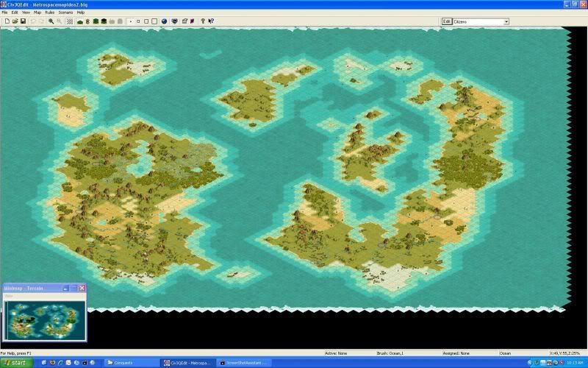Open the Edit menu
Image resolution: width=588 pixels, height=368 pixels.
point(15,13)
